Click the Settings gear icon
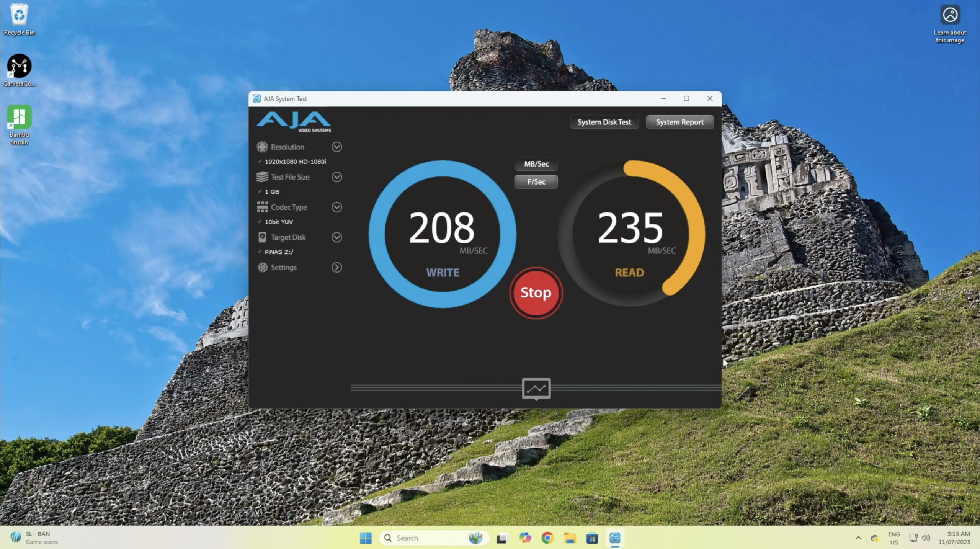980x549 pixels. pyautogui.click(x=262, y=267)
